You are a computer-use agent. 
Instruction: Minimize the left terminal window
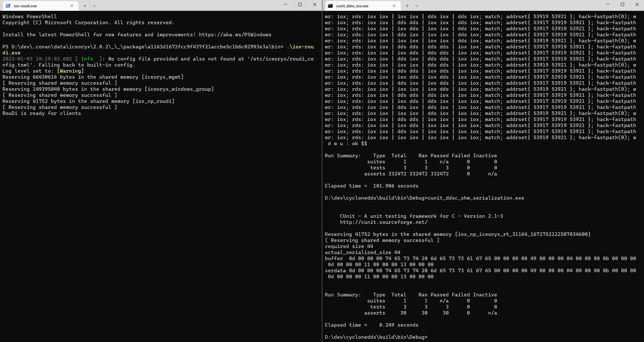pyautogui.click(x=285, y=4)
